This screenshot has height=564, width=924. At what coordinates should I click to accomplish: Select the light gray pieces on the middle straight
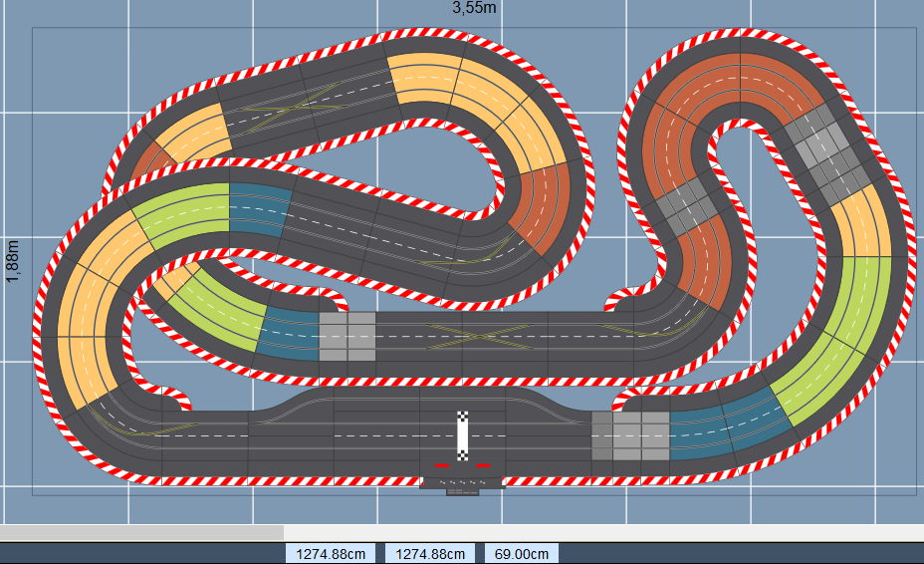tap(347, 336)
